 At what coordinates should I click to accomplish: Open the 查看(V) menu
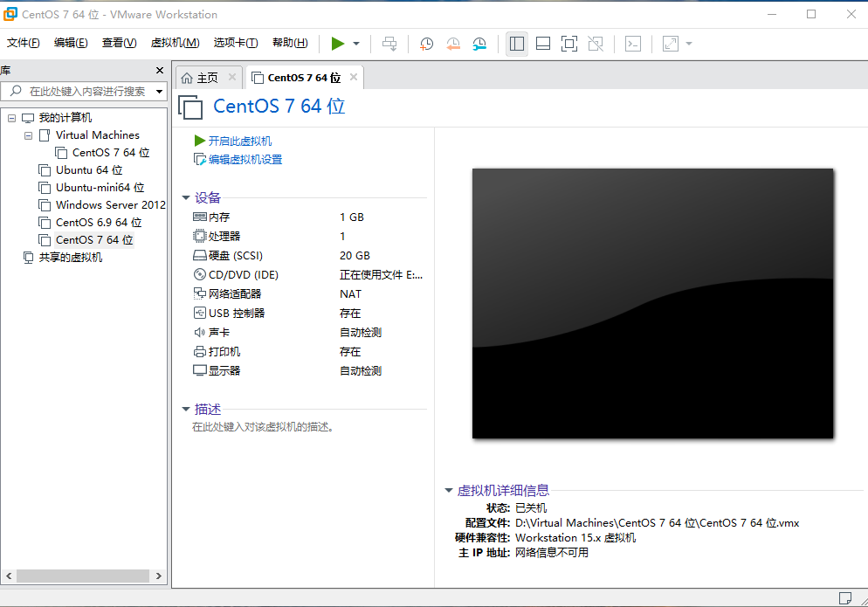(119, 43)
